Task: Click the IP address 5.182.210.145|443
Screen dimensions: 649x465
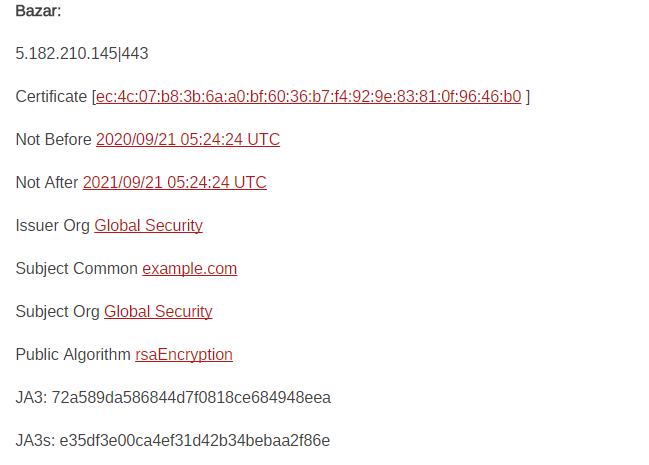Action: pos(82,54)
